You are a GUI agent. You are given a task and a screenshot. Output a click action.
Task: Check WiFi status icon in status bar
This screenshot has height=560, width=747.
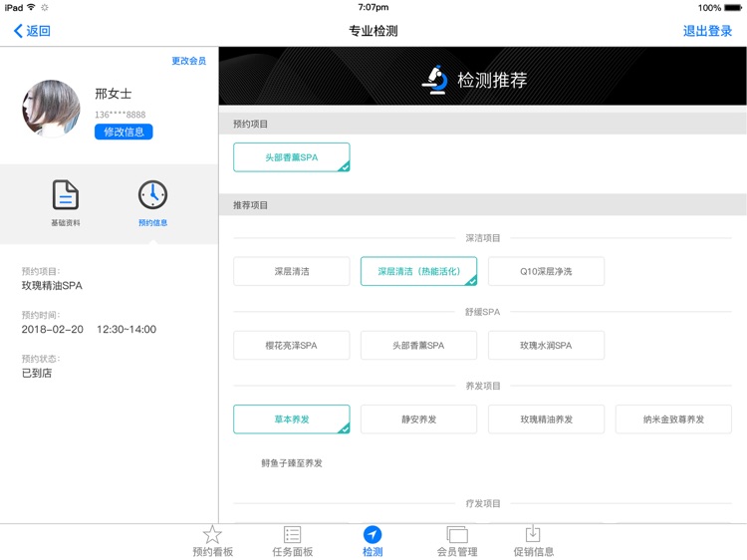tap(32, 7)
